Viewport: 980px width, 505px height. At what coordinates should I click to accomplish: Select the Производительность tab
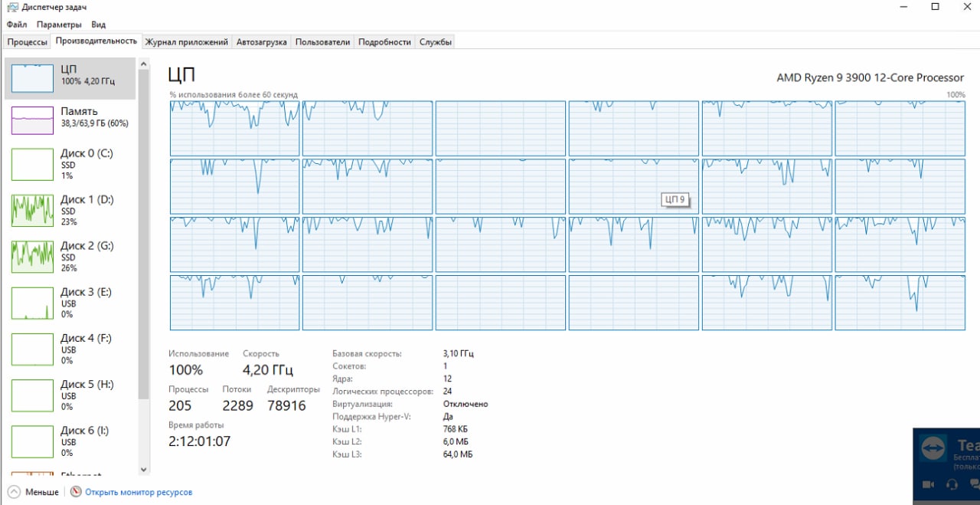[x=96, y=41]
